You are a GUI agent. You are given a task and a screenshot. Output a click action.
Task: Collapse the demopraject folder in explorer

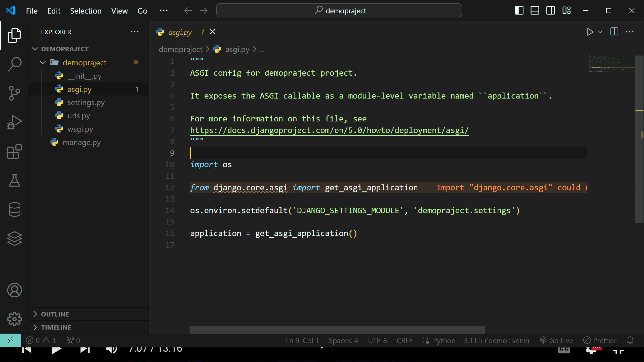43,62
